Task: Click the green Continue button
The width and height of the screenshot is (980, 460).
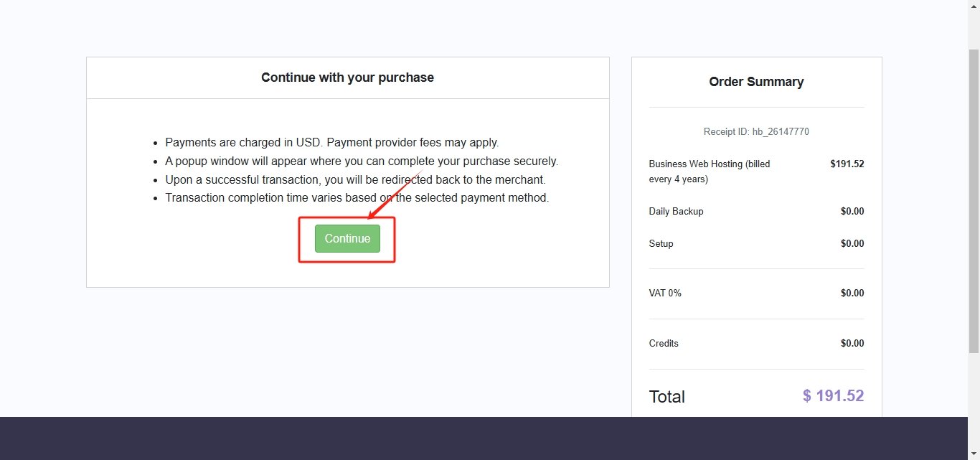Action: tap(347, 238)
